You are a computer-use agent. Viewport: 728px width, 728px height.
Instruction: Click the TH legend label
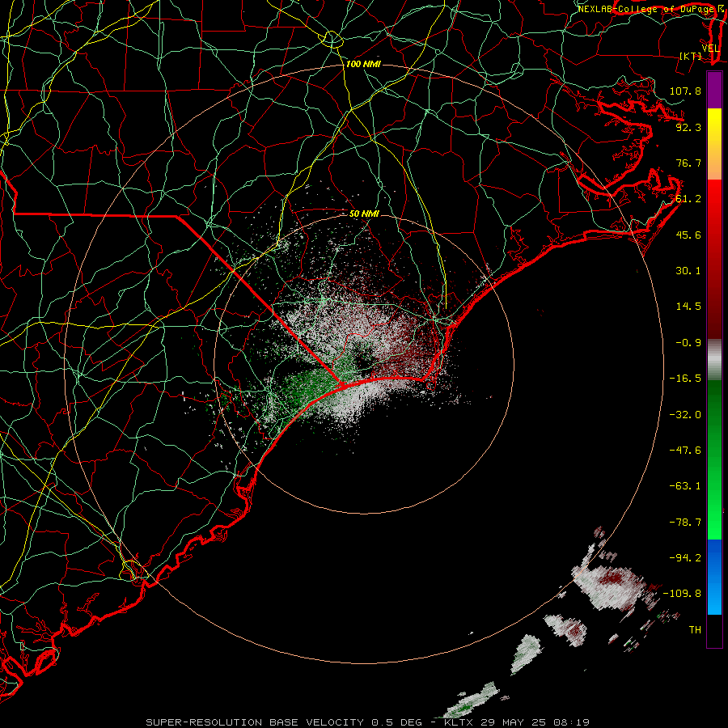695,630
